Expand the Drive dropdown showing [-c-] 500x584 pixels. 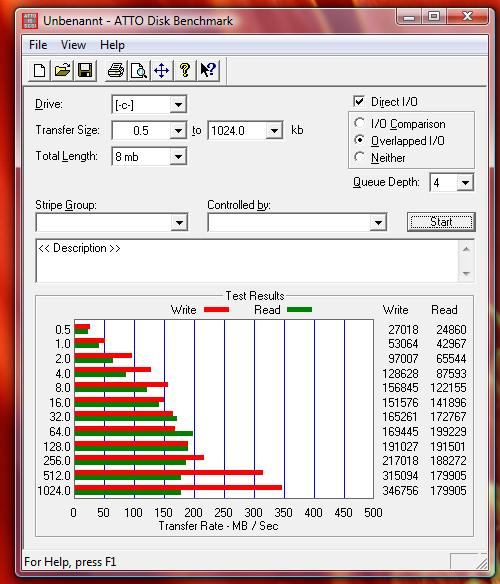pyautogui.click(x=178, y=105)
